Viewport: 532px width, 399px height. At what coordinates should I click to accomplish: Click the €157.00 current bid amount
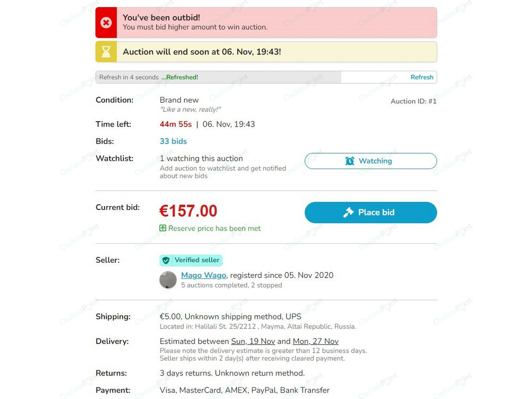click(188, 211)
